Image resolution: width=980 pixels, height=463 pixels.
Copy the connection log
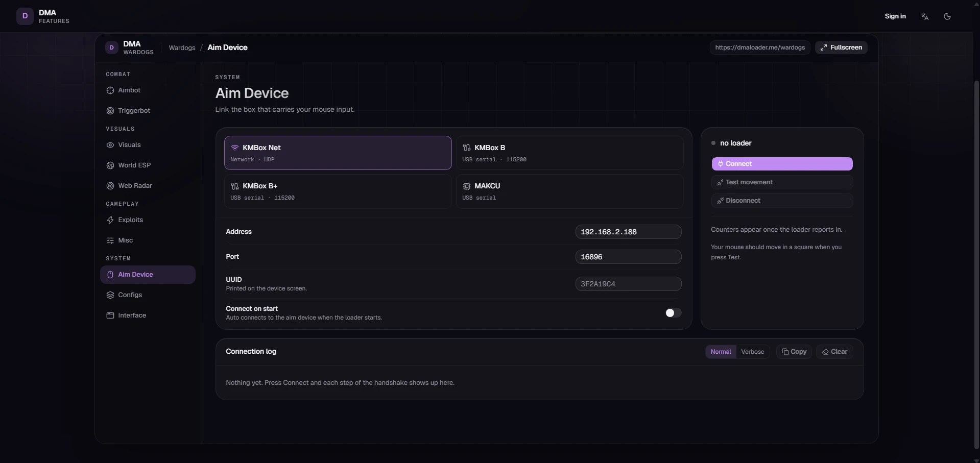point(794,352)
